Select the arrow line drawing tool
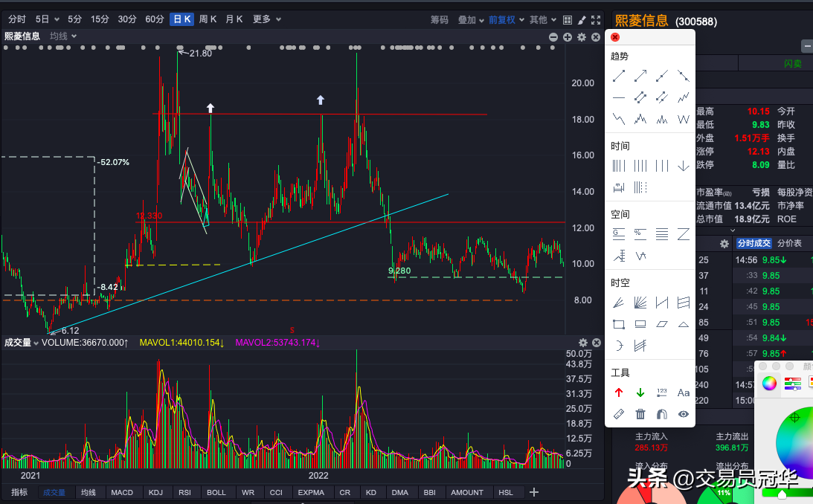813x504 pixels. pos(640,76)
